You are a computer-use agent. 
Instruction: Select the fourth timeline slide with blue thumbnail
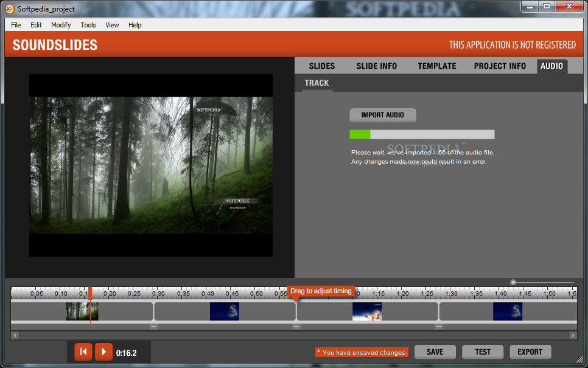[508, 311]
